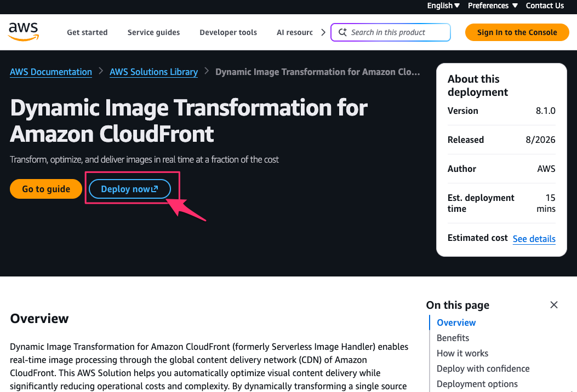Click Sign In to the Console button

click(517, 32)
